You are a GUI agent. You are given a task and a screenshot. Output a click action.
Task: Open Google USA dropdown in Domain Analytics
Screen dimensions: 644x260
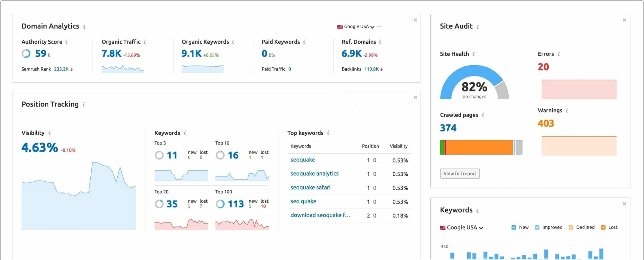[x=356, y=27]
